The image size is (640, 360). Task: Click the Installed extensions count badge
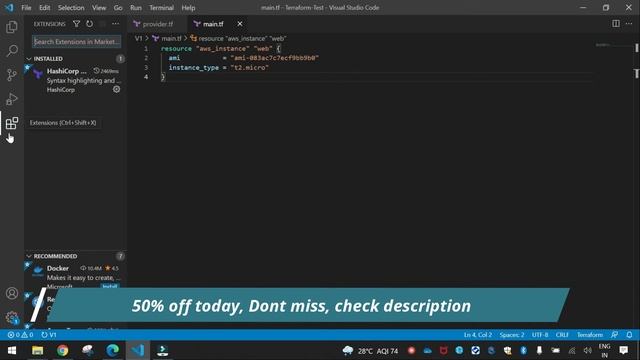point(120,59)
